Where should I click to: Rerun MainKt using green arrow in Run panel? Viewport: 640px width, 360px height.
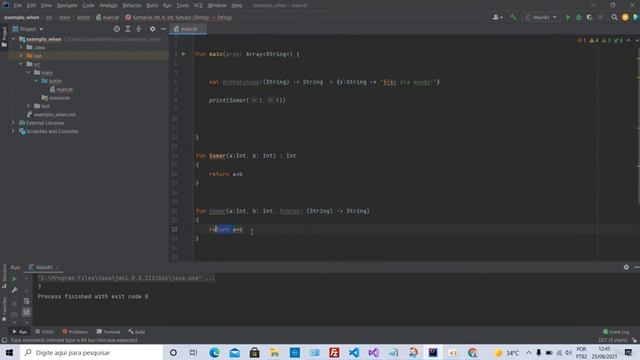[14, 279]
